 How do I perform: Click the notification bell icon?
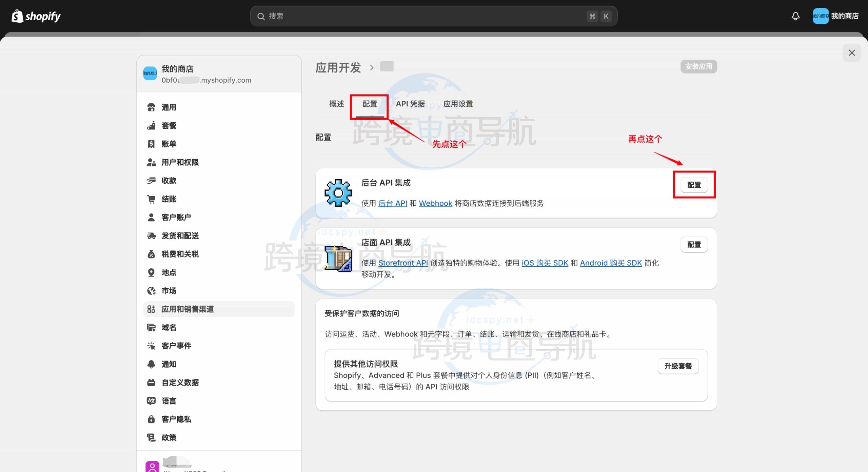click(x=795, y=16)
